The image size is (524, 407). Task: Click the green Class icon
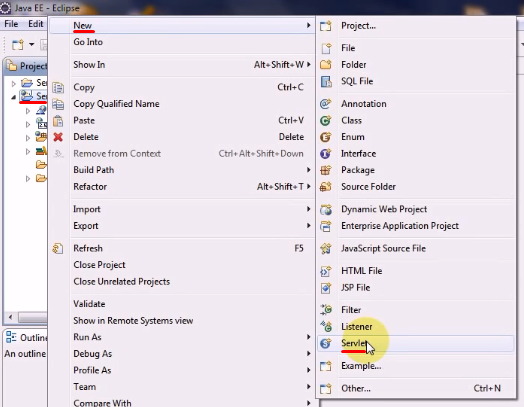click(x=326, y=120)
